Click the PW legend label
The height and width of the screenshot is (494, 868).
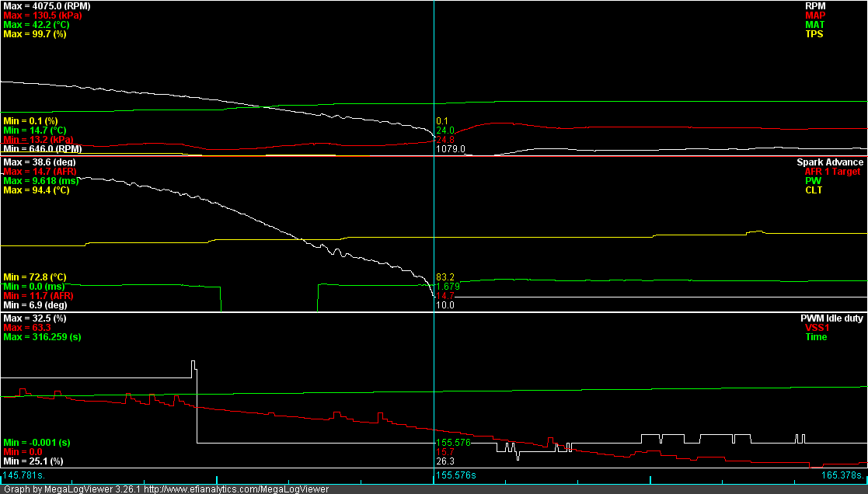(813, 181)
